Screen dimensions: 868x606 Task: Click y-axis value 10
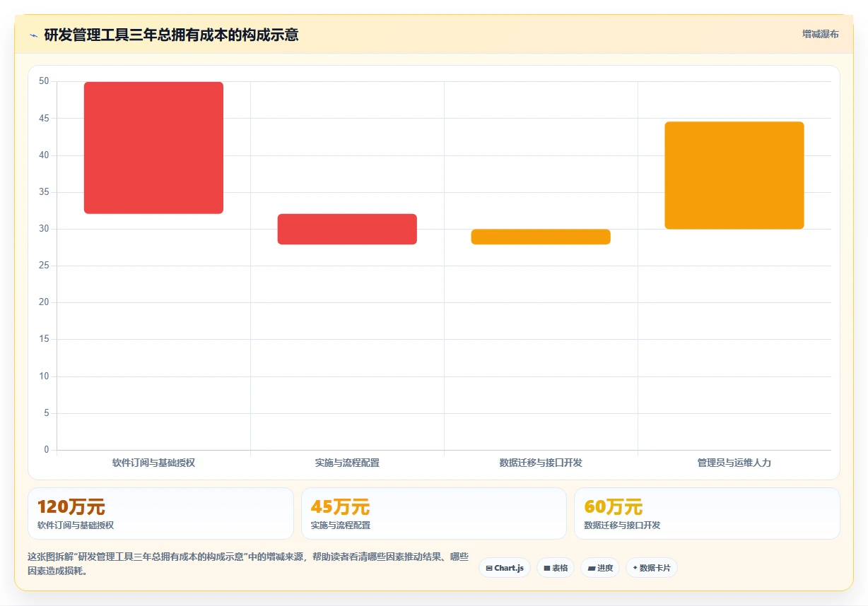click(44, 376)
